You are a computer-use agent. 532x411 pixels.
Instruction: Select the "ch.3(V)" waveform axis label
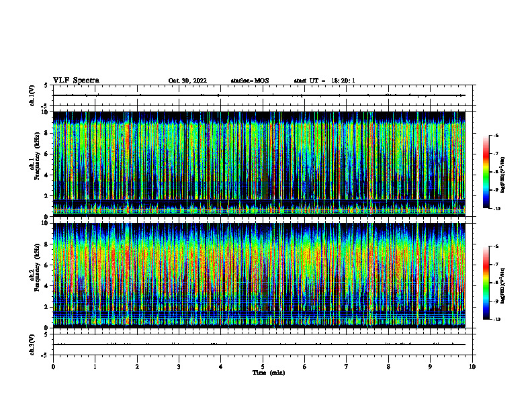point(32,345)
